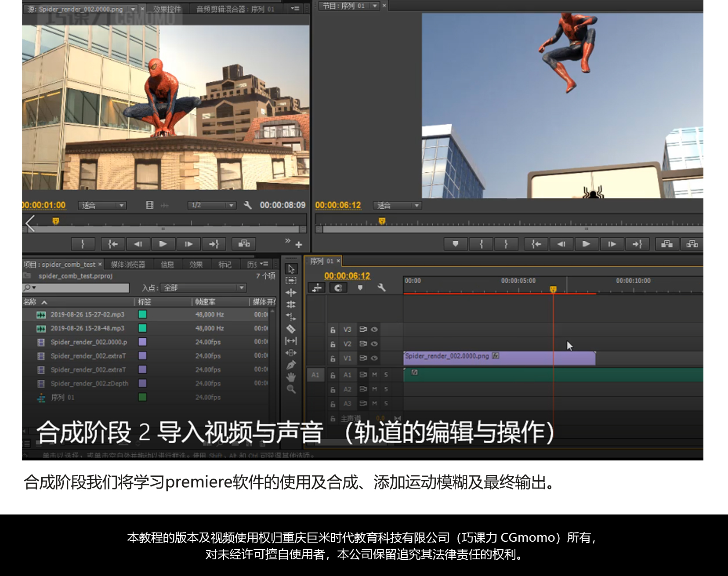The width and height of the screenshot is (728, 576).
Task: Click the project panel search field
Action: coord(76,288)
